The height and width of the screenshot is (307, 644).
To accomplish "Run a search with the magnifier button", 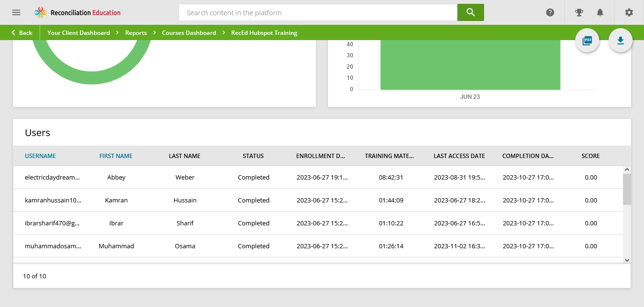I will (x=470, y=12).
